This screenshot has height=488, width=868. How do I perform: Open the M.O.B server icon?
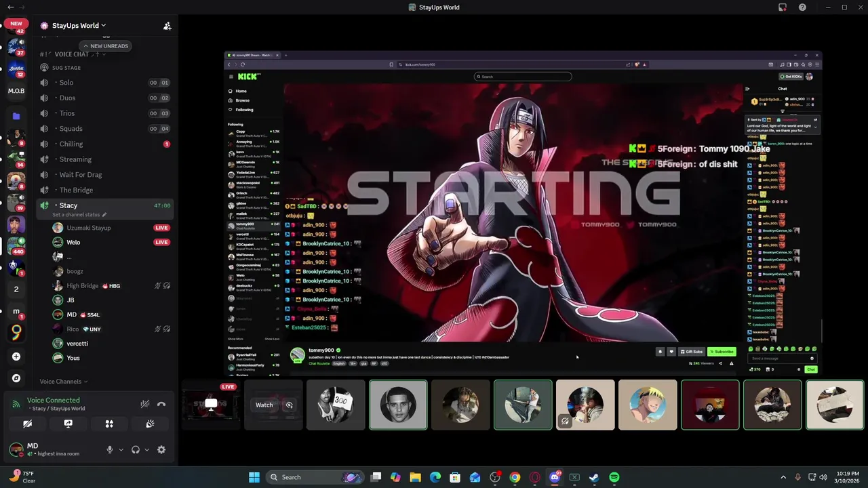click(x=16, y=91)
